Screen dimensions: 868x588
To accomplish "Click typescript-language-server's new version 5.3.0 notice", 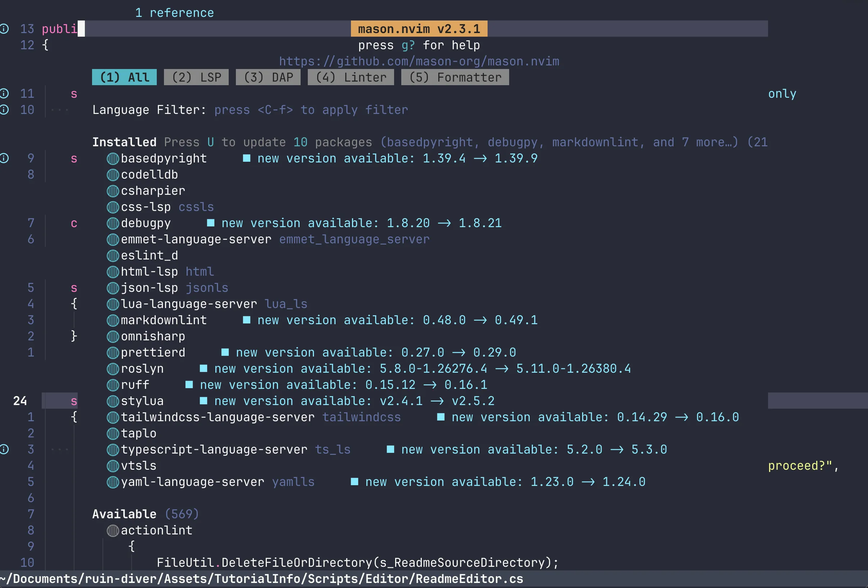I will coord(527,450).
